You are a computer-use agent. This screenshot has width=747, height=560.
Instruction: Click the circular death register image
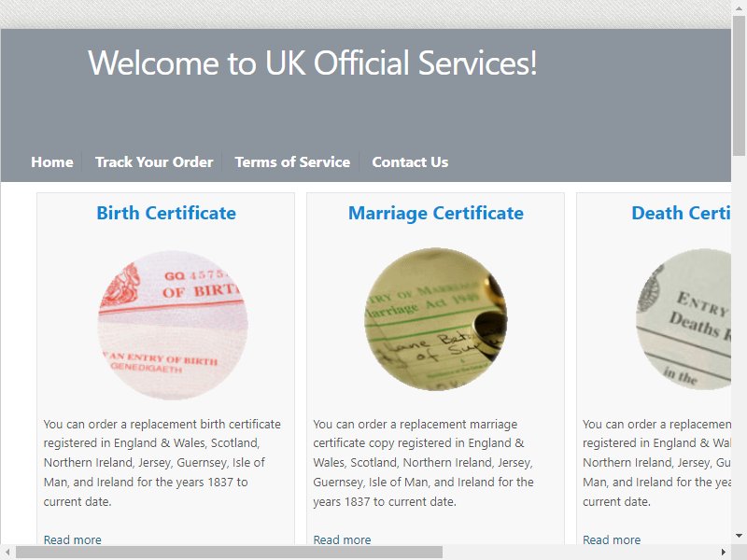click(684, 319)
